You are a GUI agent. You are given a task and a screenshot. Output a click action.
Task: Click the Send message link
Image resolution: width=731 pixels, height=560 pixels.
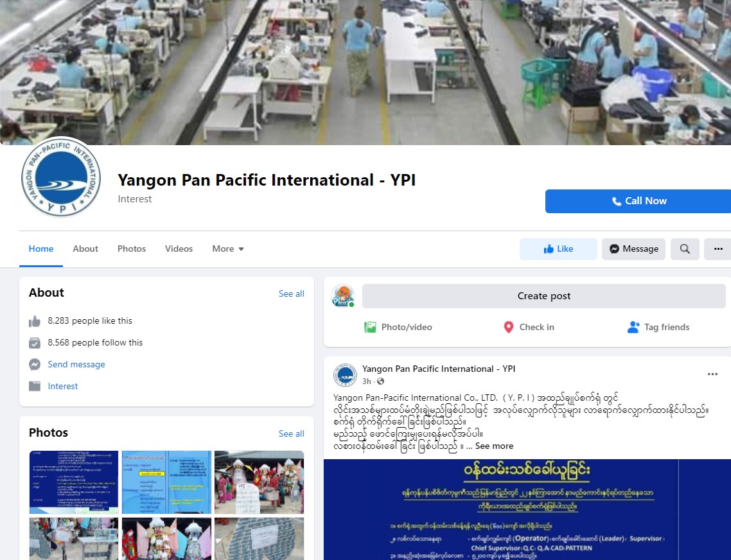pos(76,365)
